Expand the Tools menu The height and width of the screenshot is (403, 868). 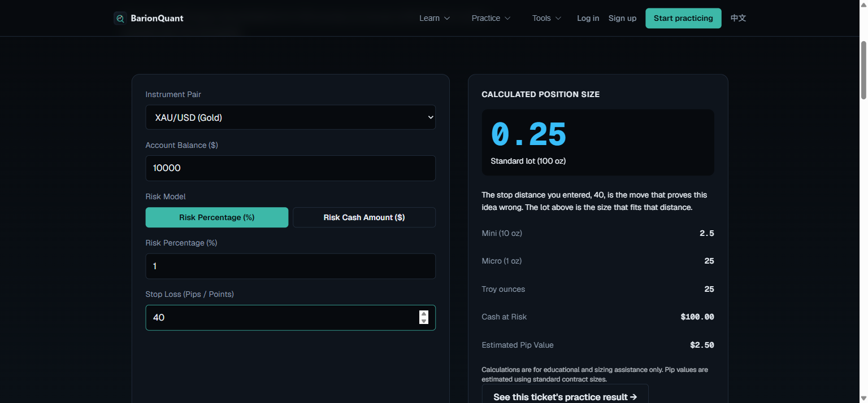(x=546, y=18)
